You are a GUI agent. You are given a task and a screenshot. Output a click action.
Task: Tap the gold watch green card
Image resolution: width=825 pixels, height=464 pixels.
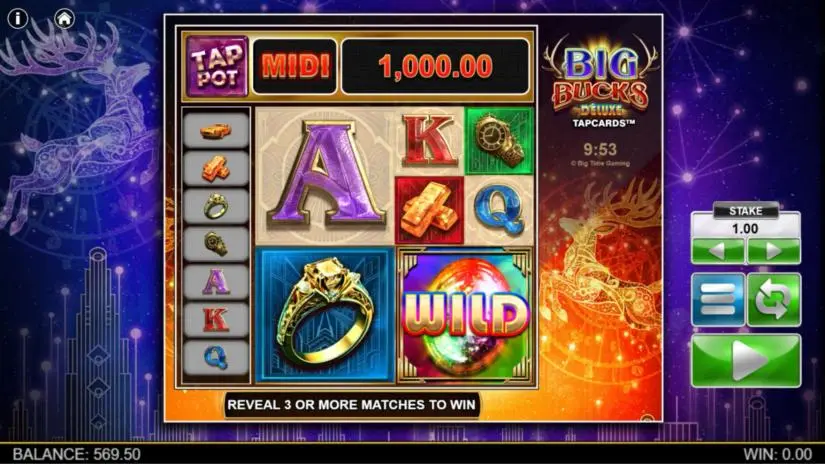pyautogui.click(x=500, y=141)
